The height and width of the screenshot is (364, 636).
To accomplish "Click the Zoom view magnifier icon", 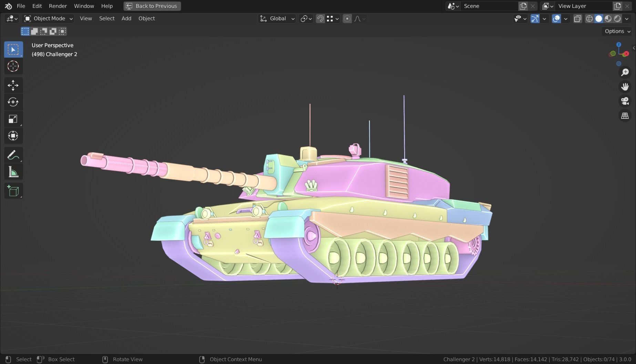I will click(625, 72).
